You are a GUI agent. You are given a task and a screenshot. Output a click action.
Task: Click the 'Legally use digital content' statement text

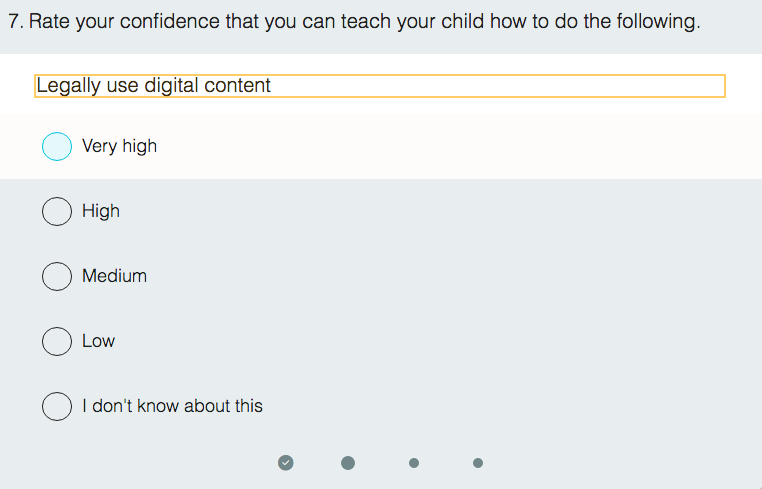[153, 86]
